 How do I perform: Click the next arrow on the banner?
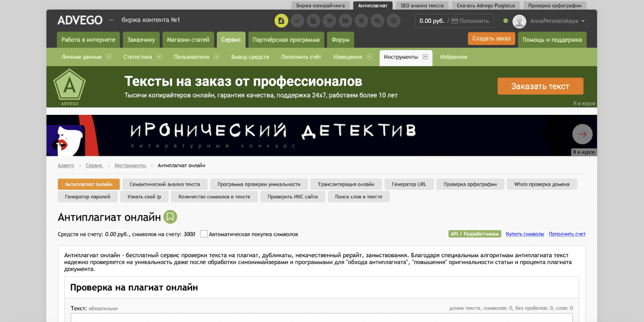tap(582, 134)
